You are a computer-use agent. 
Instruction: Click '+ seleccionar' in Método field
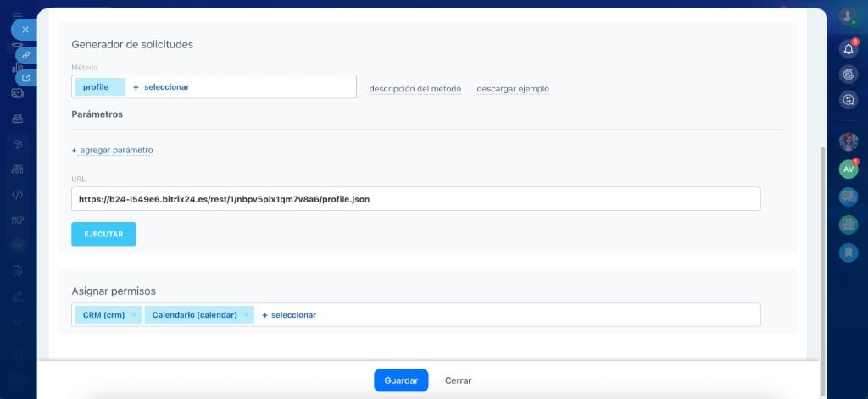click(161, 87)
